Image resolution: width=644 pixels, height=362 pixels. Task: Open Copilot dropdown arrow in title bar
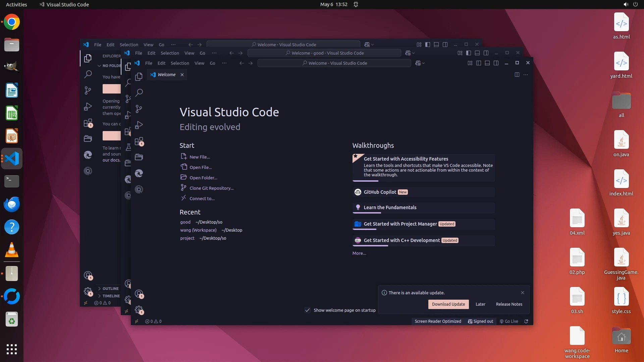(x=424, y=63)
